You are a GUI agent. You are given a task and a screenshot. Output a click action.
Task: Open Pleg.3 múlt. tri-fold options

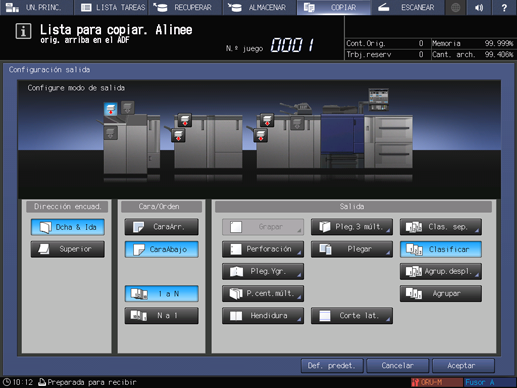(x=352, y=227)
